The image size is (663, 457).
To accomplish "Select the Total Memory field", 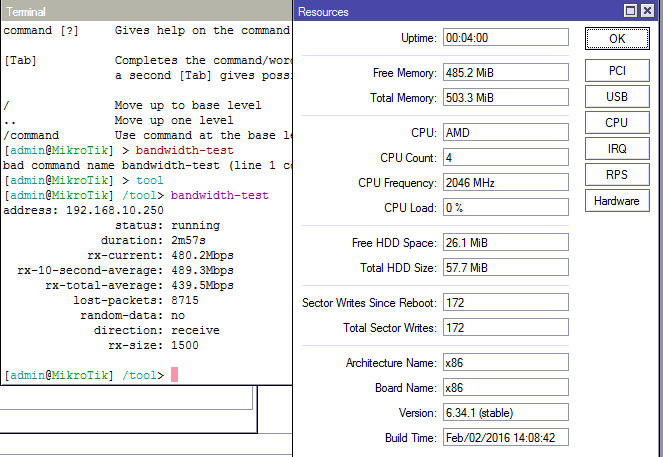I will (506, 98).
